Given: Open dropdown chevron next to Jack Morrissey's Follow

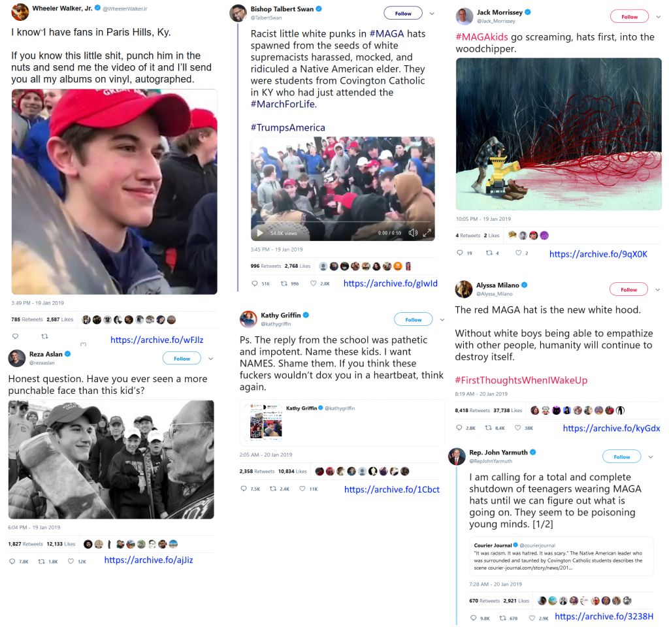Looking at the screenshot, I should click(659, 16).
